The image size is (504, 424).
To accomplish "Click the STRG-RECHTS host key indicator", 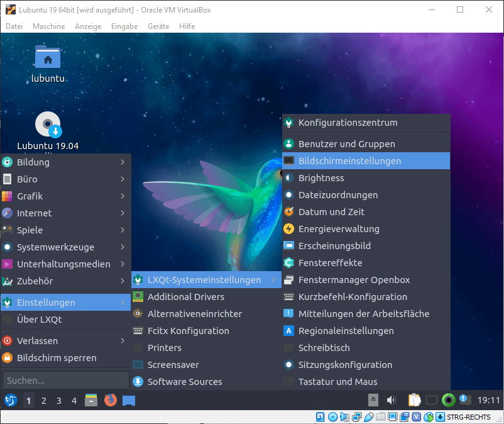I will 468,417.
